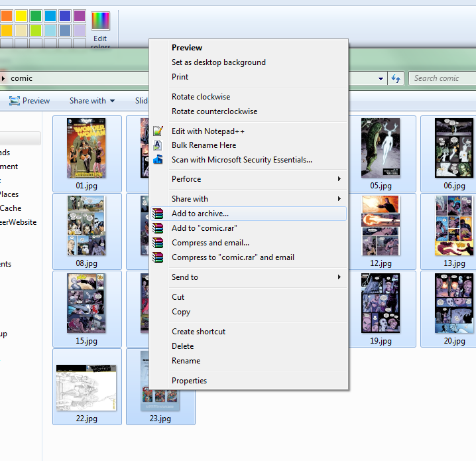The image size is (476, 461).
Task: Pick the purple color swatch
Action: (x=80, y=16)
